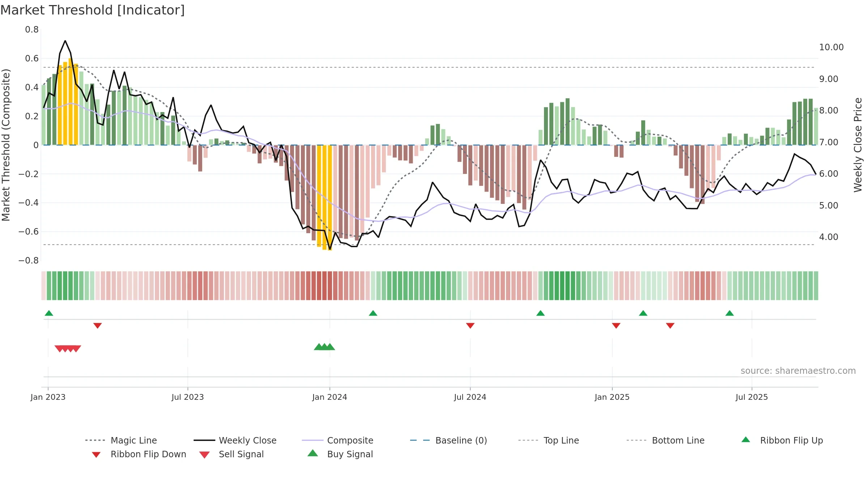
Task: Toggle the Top Line legend entry
Action: [x=549, y=440]
